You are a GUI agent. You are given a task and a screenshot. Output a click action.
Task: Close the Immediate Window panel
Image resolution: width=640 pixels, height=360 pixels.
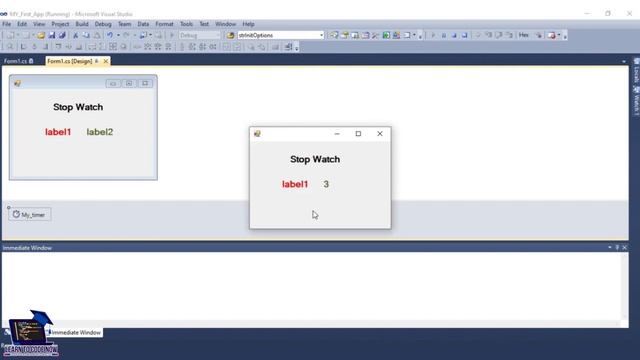coord(624,247)
